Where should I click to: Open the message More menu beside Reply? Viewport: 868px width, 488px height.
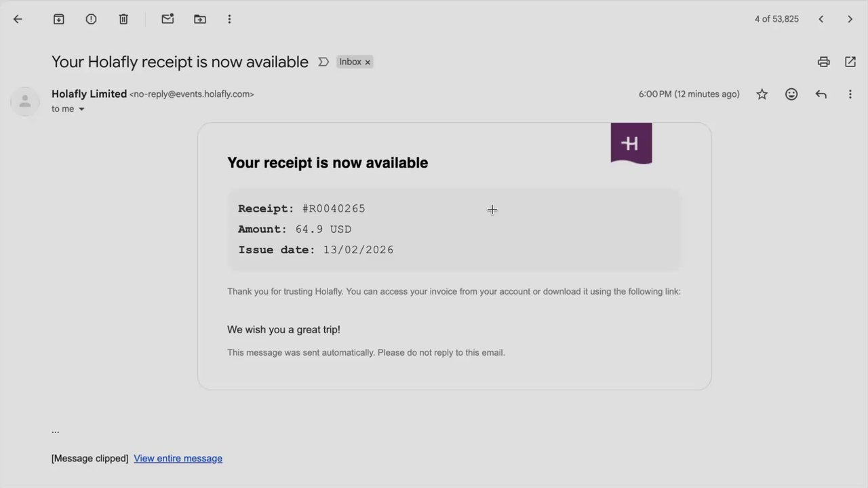(x=850, y=94)
